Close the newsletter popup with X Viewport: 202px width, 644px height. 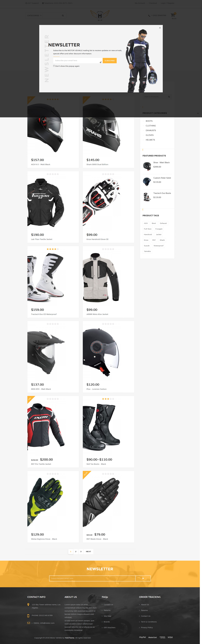tap(160, 28)
